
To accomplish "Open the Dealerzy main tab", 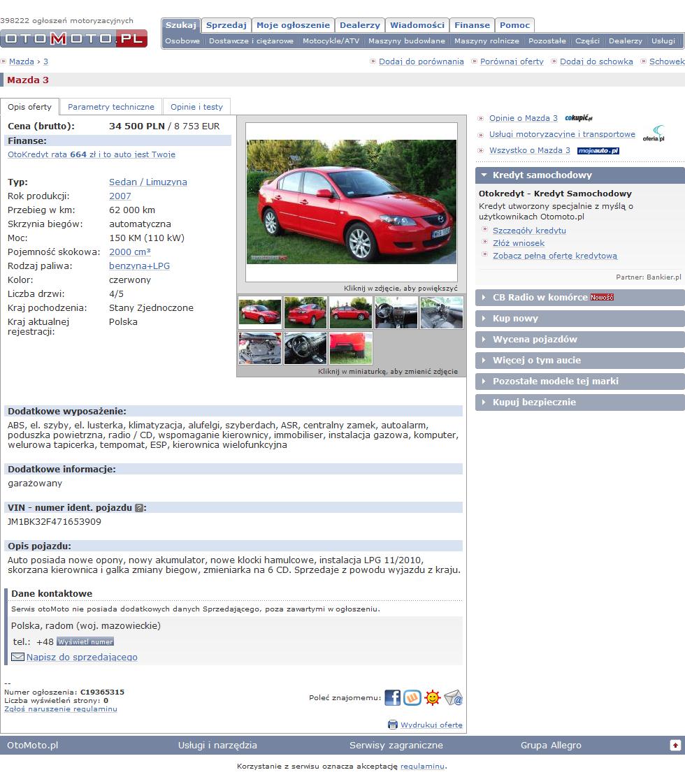I will coord(360,25).
